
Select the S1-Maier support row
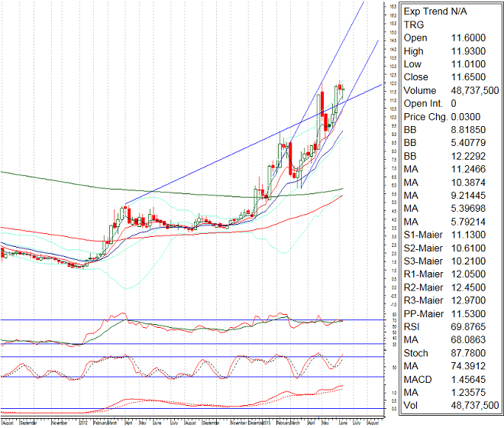pos(451,235)
